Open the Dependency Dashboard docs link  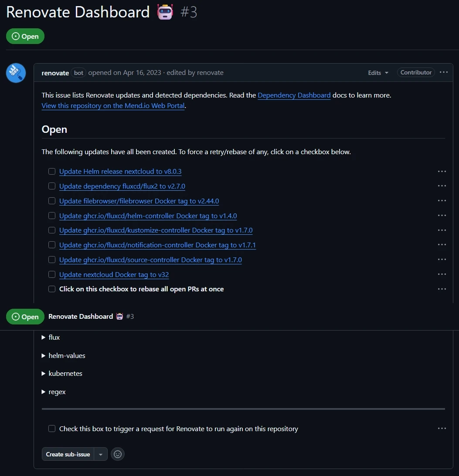point(294,95)
